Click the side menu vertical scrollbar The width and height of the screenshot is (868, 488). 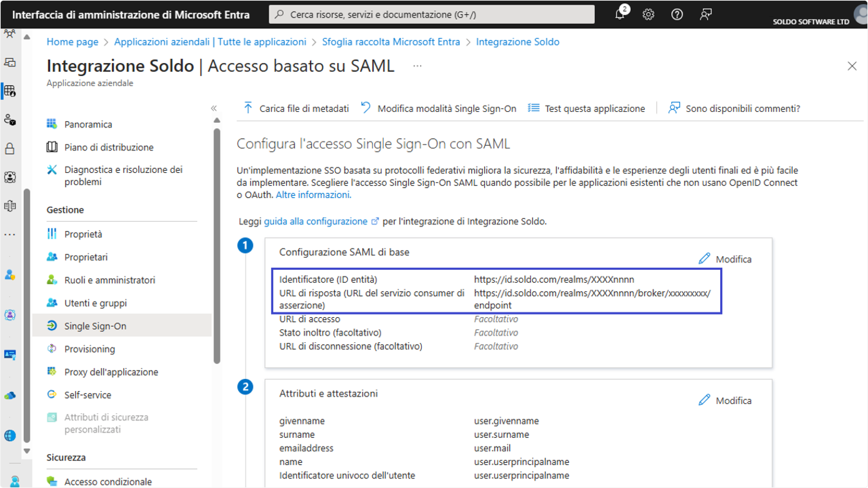point(217,246)
